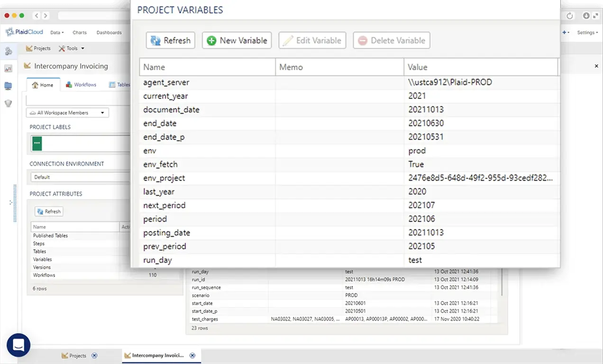603x364 pixels.
Task: Click the test_charges row in background list
Action: (x=343, y=319)
